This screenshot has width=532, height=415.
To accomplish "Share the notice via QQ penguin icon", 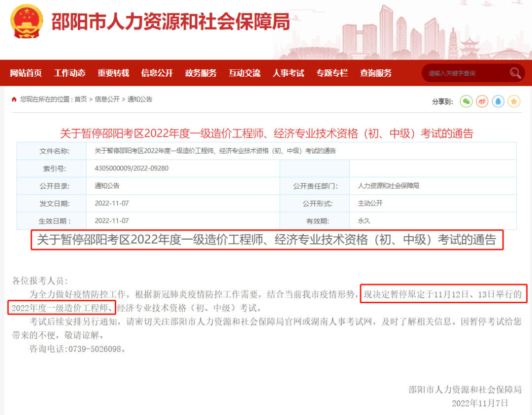I will click(x=498, y=101).
